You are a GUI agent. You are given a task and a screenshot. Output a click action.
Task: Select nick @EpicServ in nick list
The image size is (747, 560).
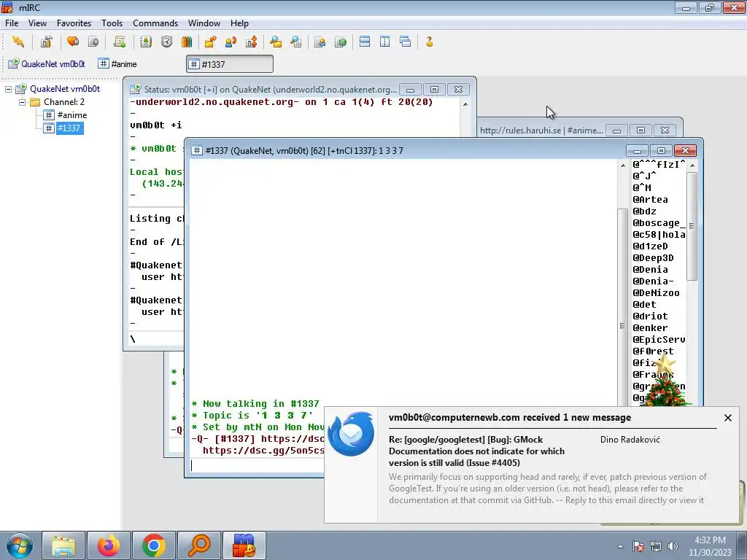[659, 340]
